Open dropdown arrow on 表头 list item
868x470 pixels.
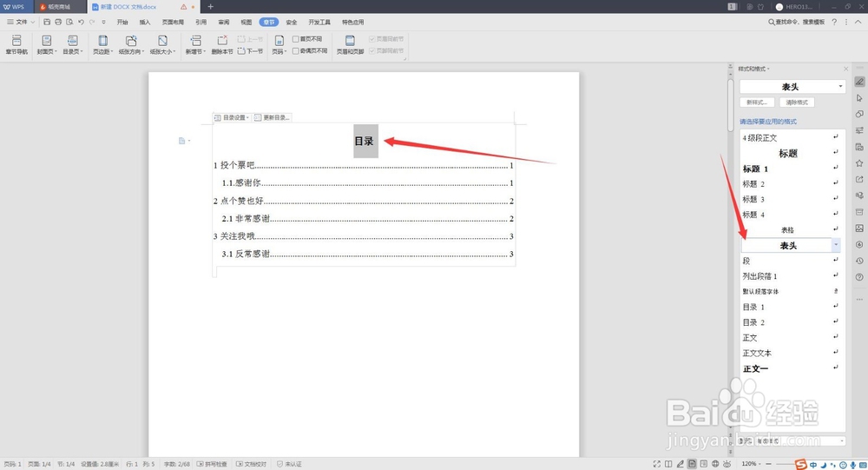(836, 245)
